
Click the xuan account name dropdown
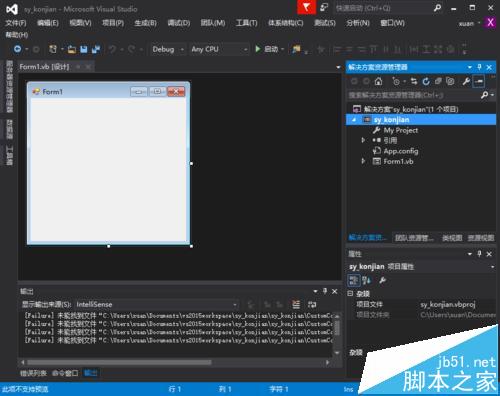click(469, 23)
